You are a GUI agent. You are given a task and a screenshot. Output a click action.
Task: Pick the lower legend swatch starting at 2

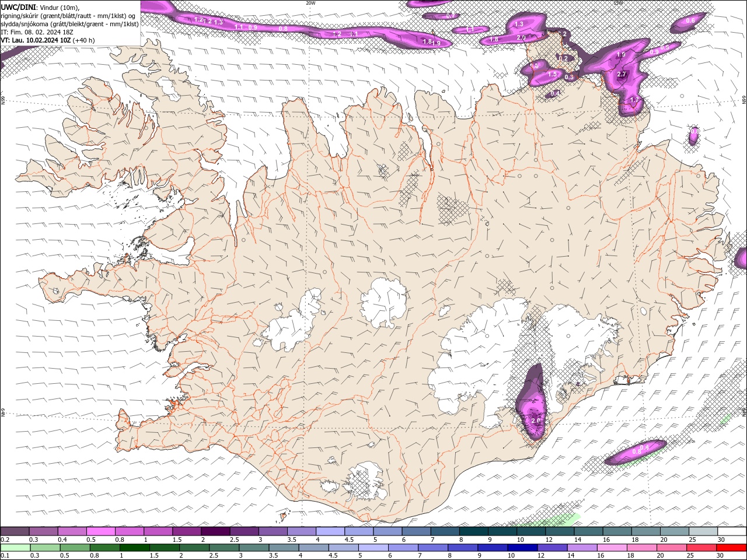[x=194, y=548]
